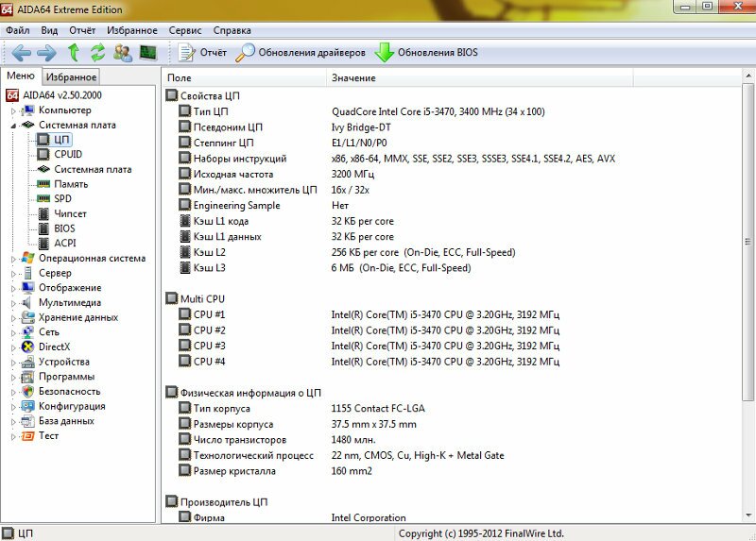
Task: Expand the DirectX tree node
Action: (x=13, y=347)
